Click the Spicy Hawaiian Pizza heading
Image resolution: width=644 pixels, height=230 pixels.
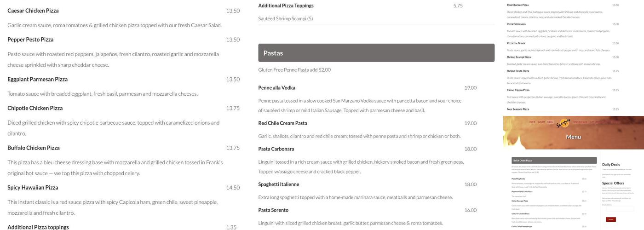click(x=33, y=188)
